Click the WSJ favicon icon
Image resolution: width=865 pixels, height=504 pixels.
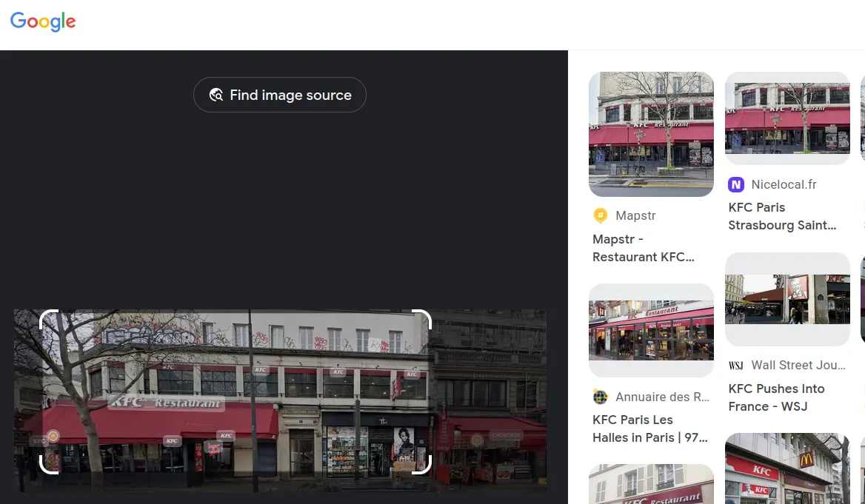pos(735,365)
